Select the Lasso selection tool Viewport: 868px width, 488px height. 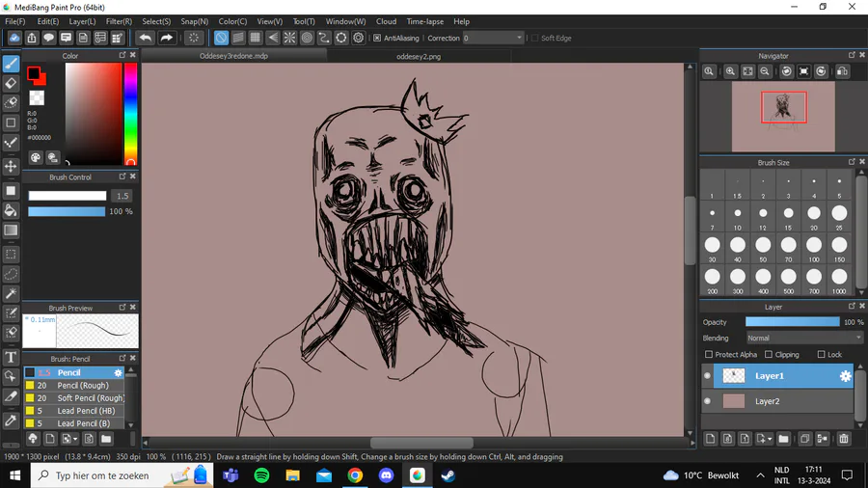[12, 274]
